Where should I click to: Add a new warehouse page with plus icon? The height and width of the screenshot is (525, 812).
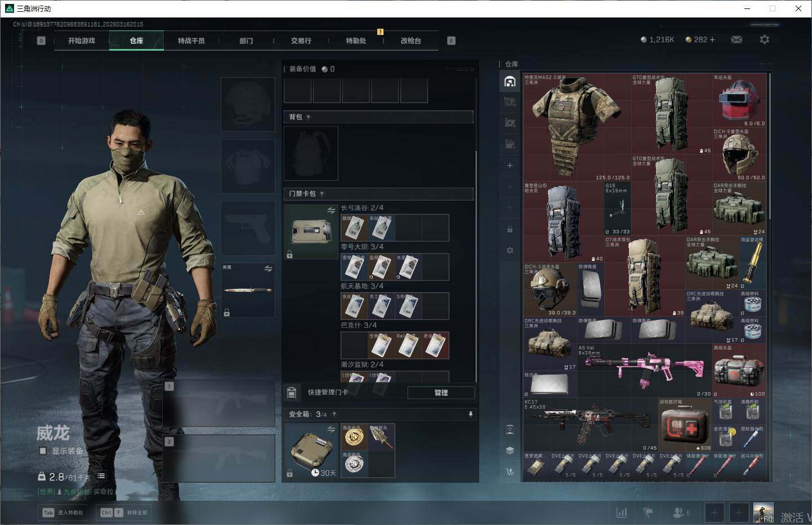(x=510, y=166)
